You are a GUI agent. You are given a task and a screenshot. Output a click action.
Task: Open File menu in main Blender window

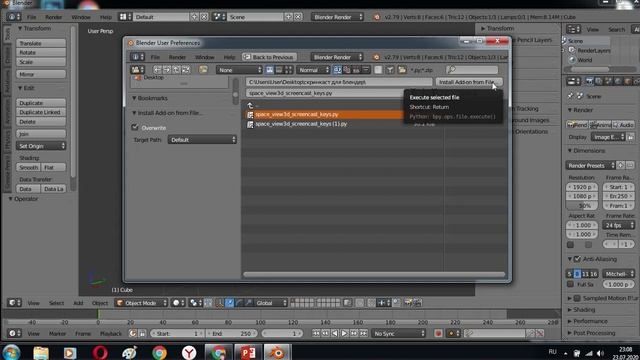click(x=31, y=17)
